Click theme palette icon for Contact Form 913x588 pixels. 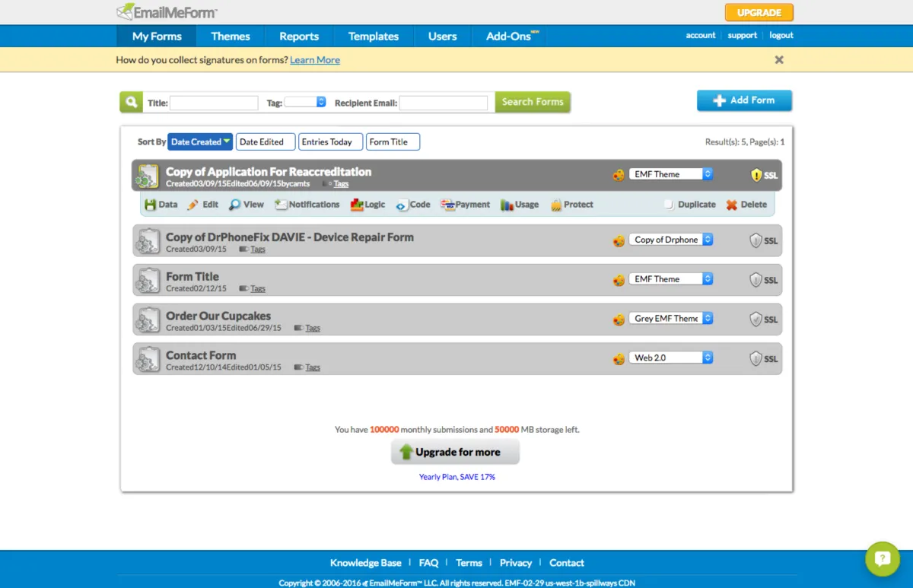pyautogui.click(x=619, y=358)
